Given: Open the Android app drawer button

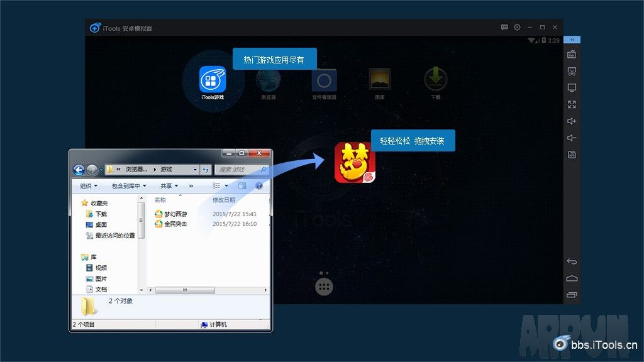Looking at the screenshot, I should coord(324,287).
